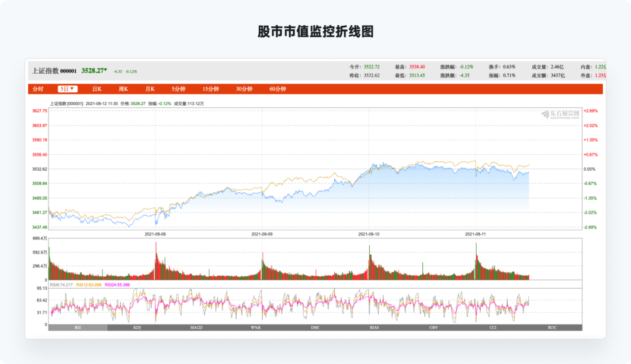Switch to MACD indicator

click(x=196, y=328)
